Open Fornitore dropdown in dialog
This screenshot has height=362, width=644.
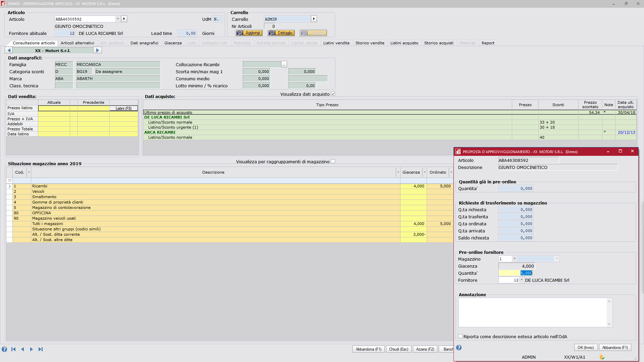click(x=522, y=280)
